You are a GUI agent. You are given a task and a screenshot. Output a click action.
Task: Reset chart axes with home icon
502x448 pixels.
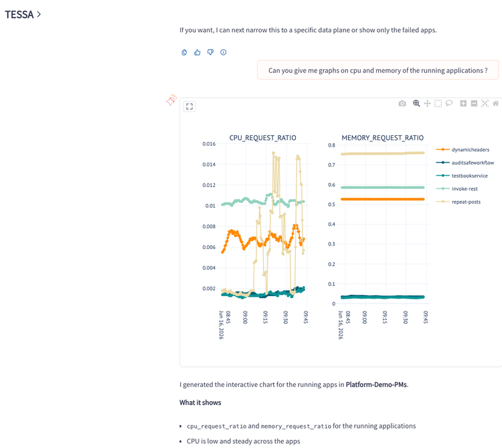tap(496, 103)
